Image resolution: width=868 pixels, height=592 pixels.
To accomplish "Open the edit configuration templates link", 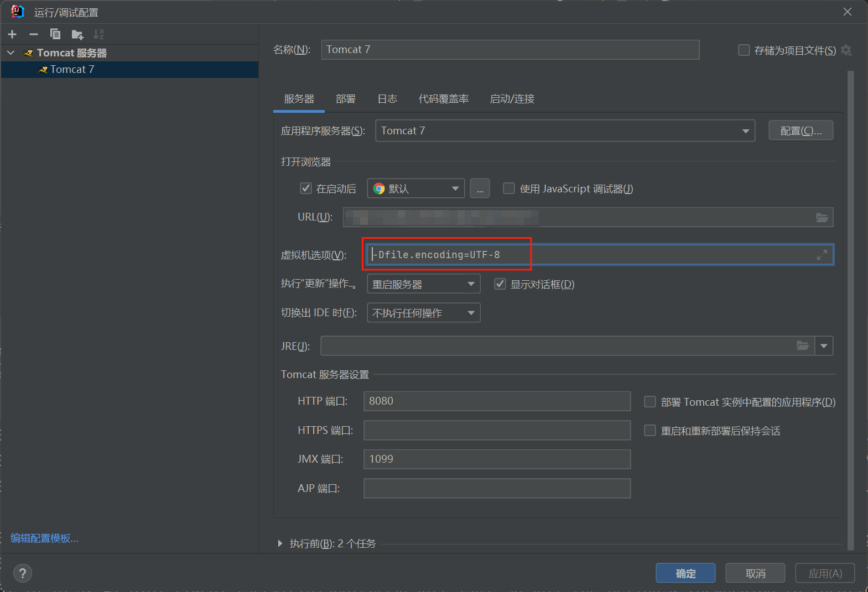I will (x=44, y=538).
